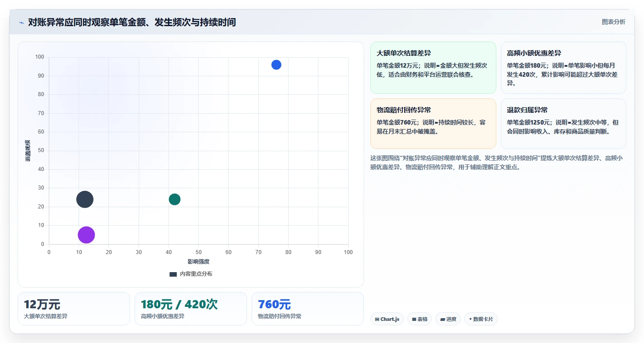This screenshot has height=343, width=644.
Task: Select the green bubble in the chart
Action: 175,199
